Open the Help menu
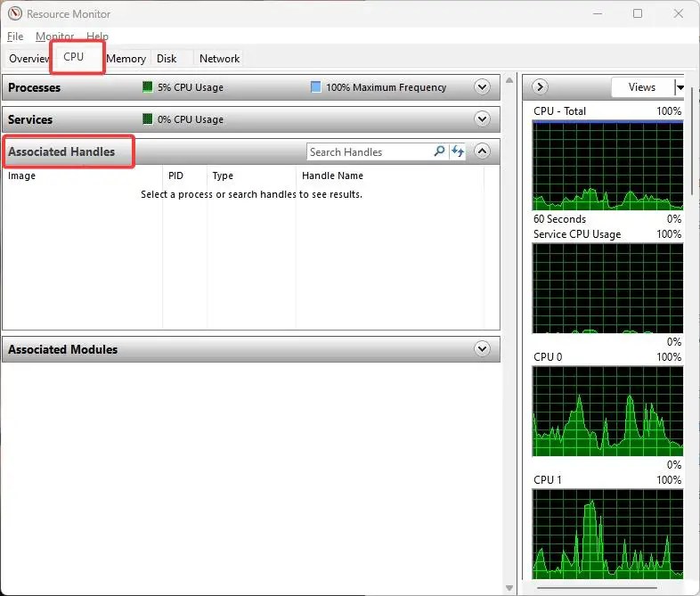Image resolution: width=700 pixels, height=596 pixels. pyautogui.click(x=97, y=37)
